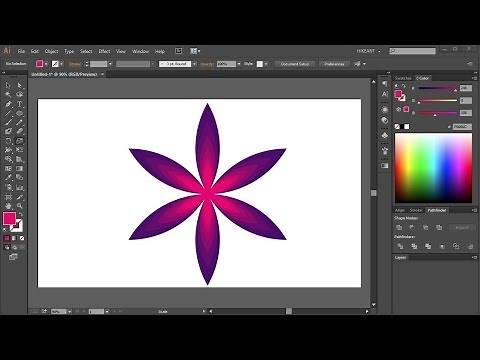Click the Document Setup button
The image size is (480, 360).
(295, 64)
